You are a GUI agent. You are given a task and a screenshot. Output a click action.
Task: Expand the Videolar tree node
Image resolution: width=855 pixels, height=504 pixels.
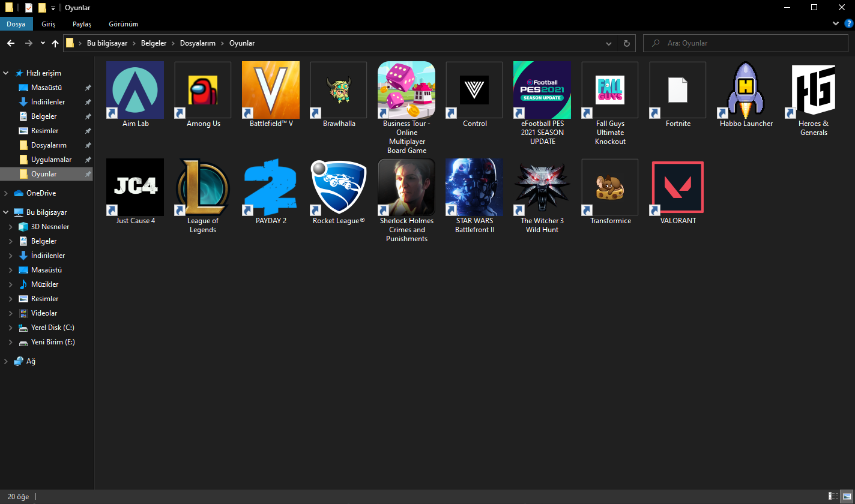pyautogui.click(x=10, y=313)
